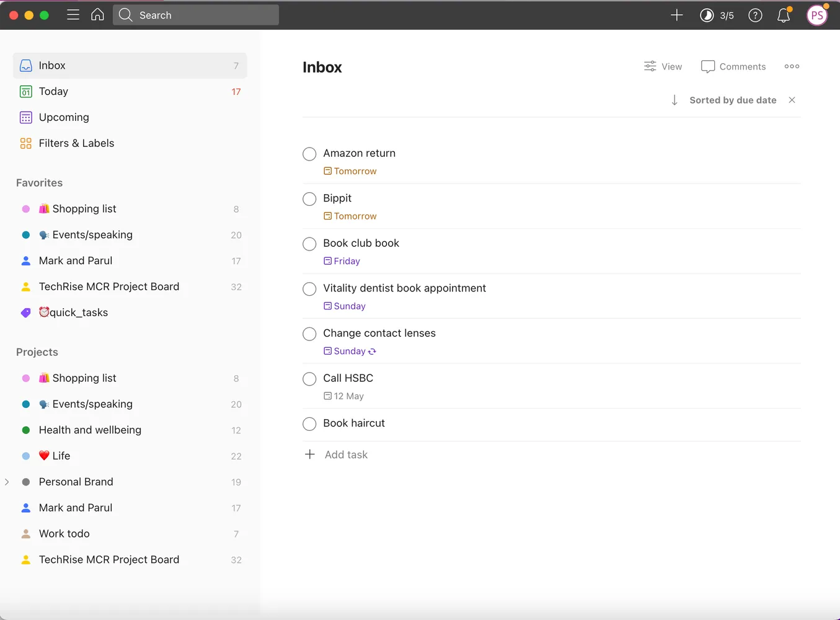Open the PS profile avatar

tap(817, 15)
